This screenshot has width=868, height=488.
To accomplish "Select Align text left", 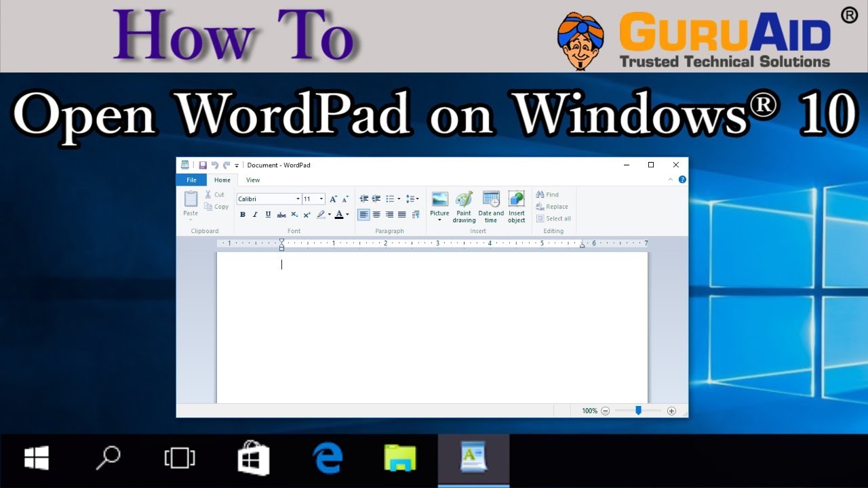I will (363, 215).
